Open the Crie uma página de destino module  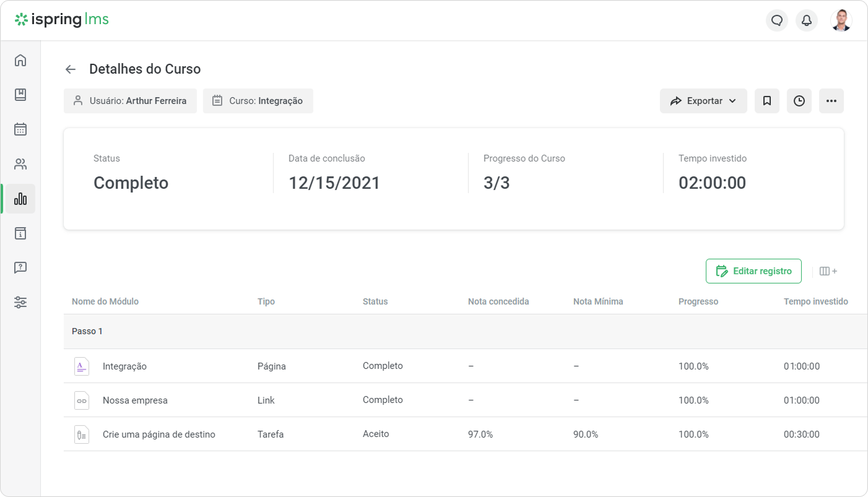[159, 434]
